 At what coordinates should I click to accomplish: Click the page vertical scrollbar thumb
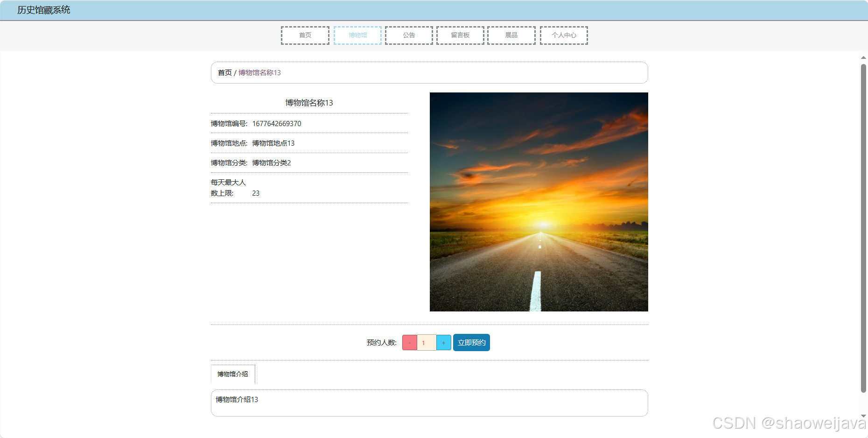[863, 228]
